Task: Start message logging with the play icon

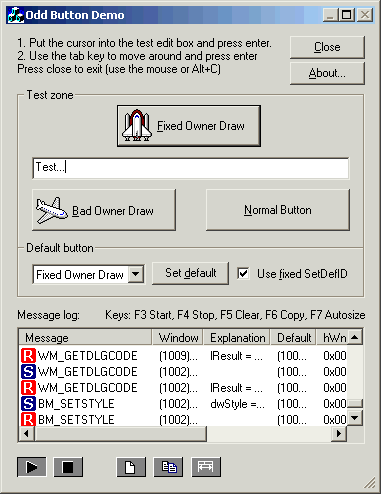Action: pyautogui.click(x=32, y=467)
